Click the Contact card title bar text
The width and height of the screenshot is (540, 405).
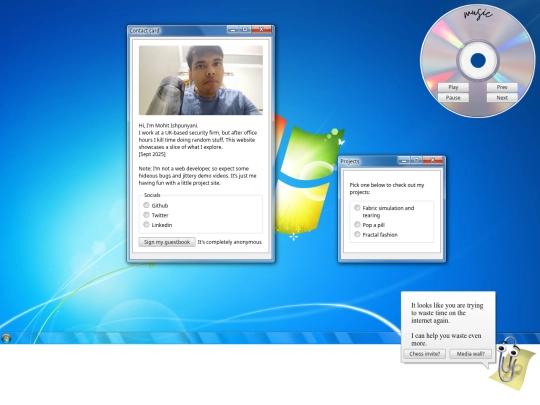[145, 31]
